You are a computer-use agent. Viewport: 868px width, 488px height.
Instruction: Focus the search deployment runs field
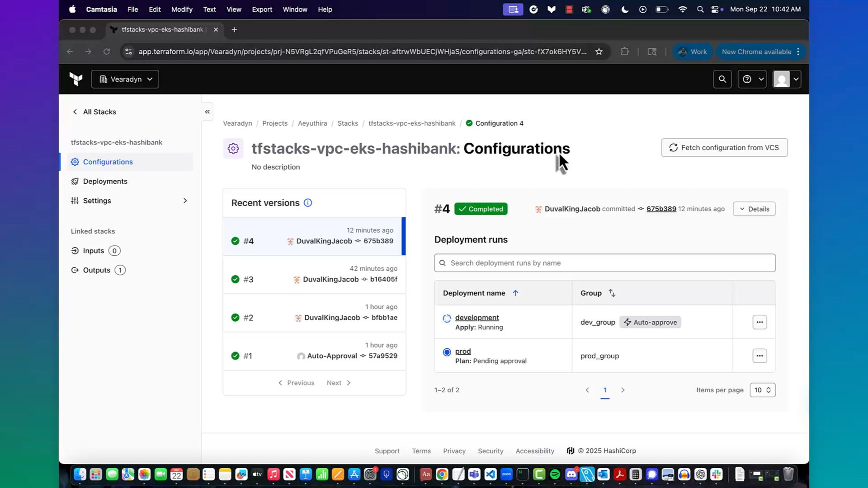604,263
